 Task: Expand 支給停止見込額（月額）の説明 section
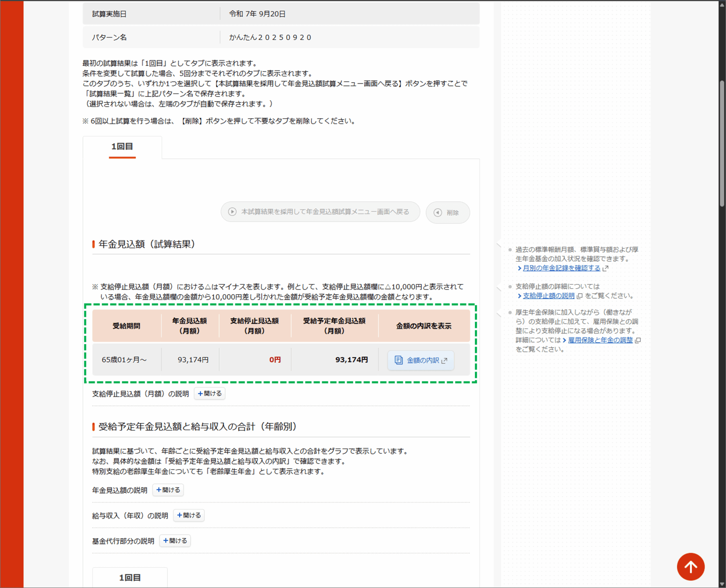point(210,393)
